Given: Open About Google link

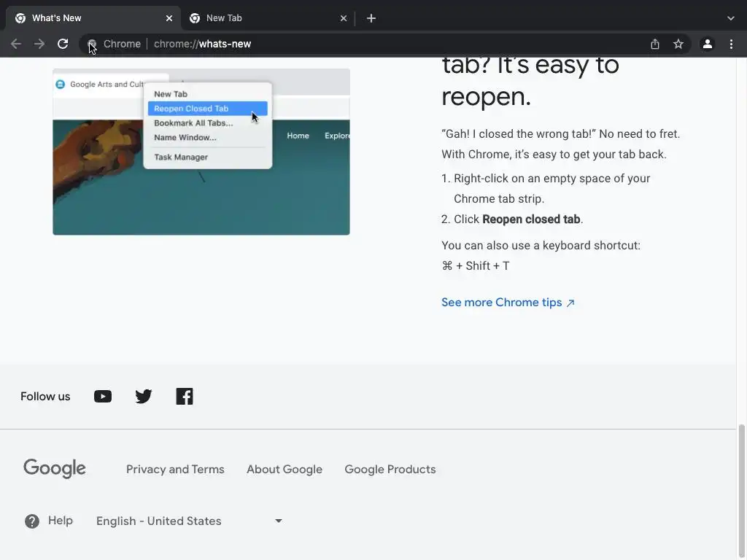Looking at the screenshot, I should click(x=285, y=469).
